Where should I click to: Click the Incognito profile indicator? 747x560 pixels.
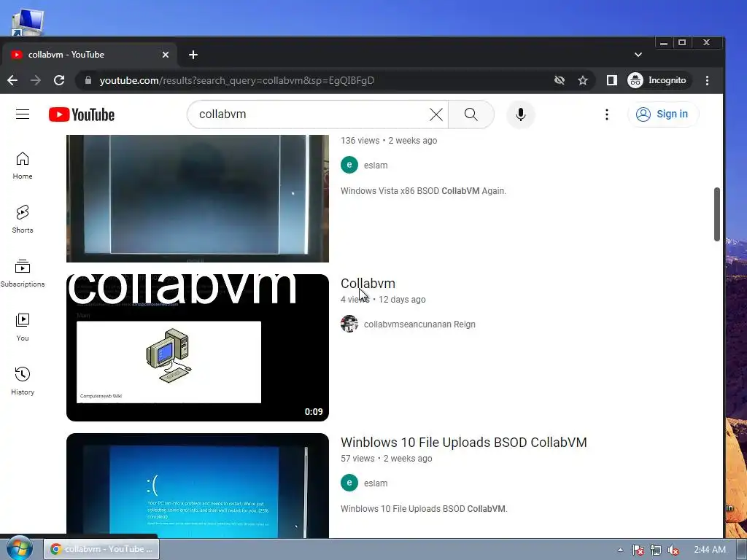[658, 80]
